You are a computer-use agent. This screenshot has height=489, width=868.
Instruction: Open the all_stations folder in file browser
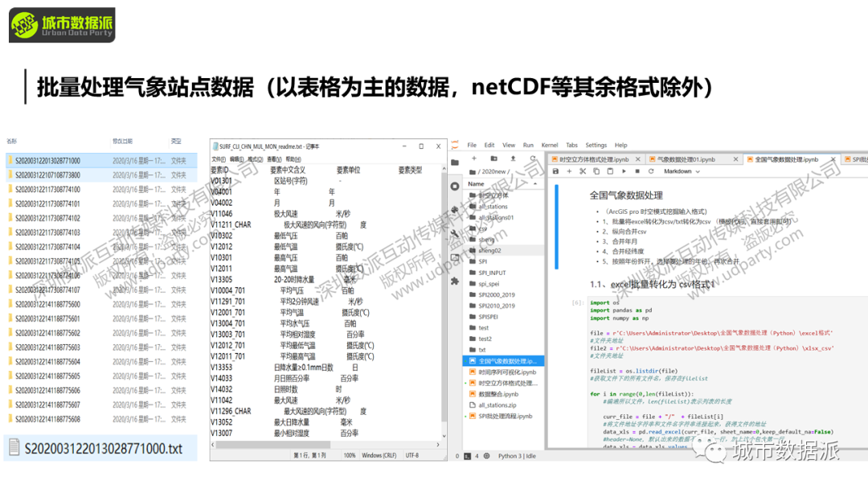502,207
